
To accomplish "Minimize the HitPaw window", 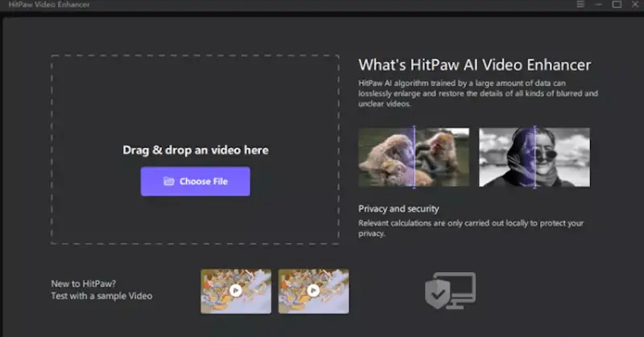I will 599,5.
